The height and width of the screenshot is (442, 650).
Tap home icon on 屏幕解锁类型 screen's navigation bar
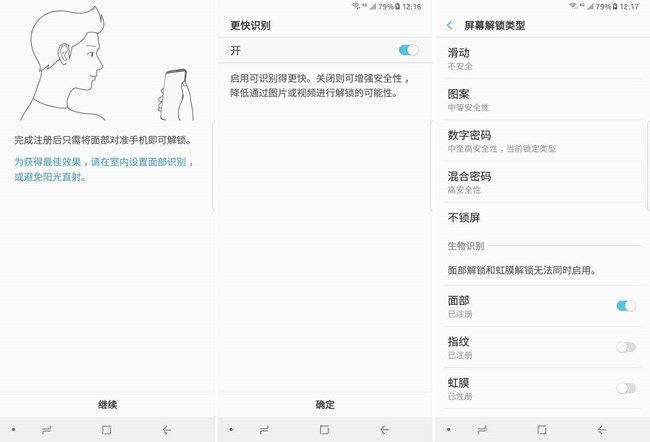[541, 429]
